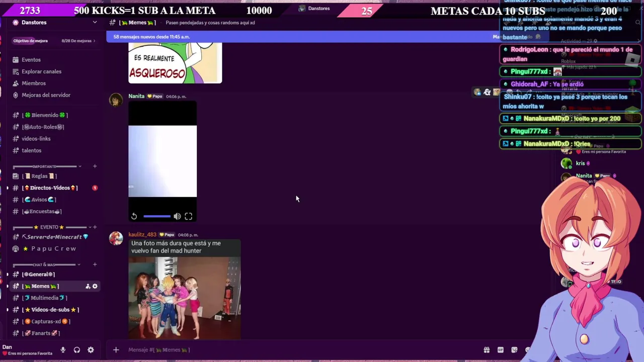Toggle the headphones deafen button
Screen dimensions: 644x362
77,350
